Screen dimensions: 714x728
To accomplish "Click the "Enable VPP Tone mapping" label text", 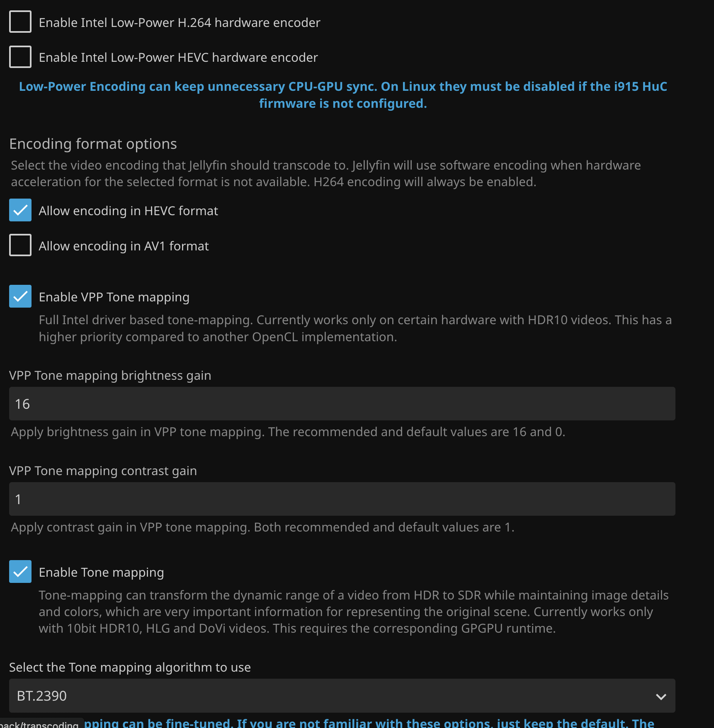I will coord(114,297).
